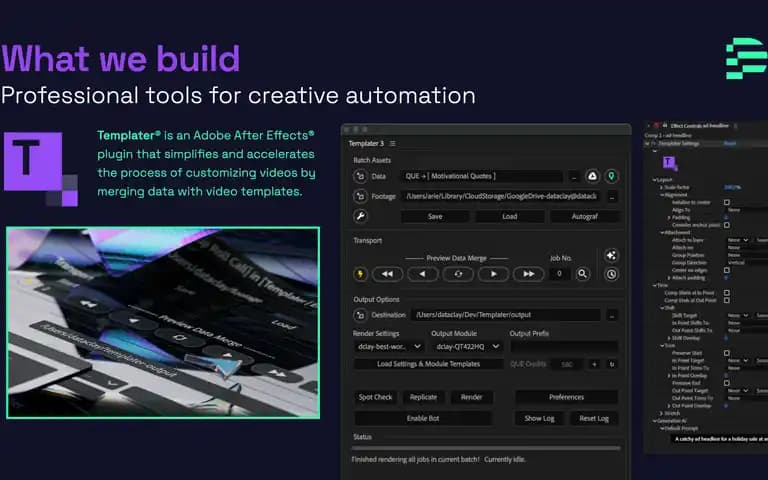Screen dimensions: 768x480
Task: Browse for data file with ellipsis button
Action: 574,177
